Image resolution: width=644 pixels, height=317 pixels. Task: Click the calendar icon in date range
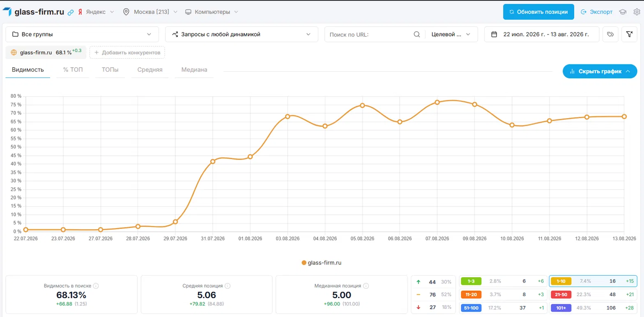click(494, 34)
